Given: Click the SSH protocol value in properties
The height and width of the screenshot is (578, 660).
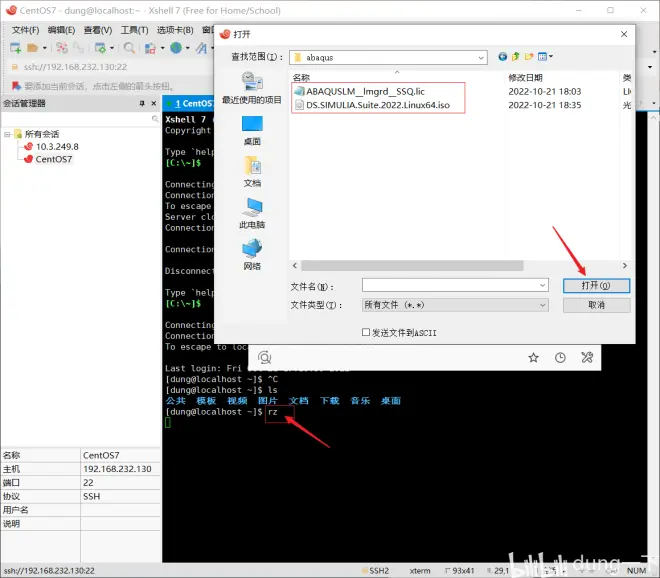Looking at the screenshot, I should 91,497.
